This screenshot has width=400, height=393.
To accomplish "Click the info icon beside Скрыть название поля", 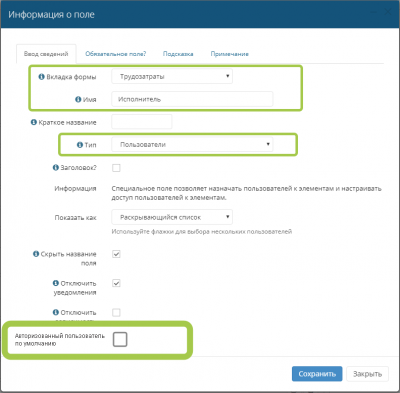I will click(x=36, y=254).
